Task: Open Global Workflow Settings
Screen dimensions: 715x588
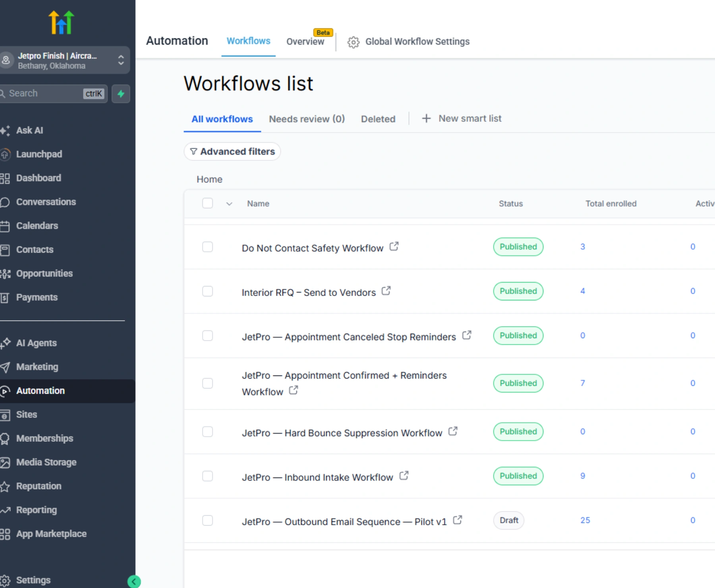Action: [x=408, y=42]
